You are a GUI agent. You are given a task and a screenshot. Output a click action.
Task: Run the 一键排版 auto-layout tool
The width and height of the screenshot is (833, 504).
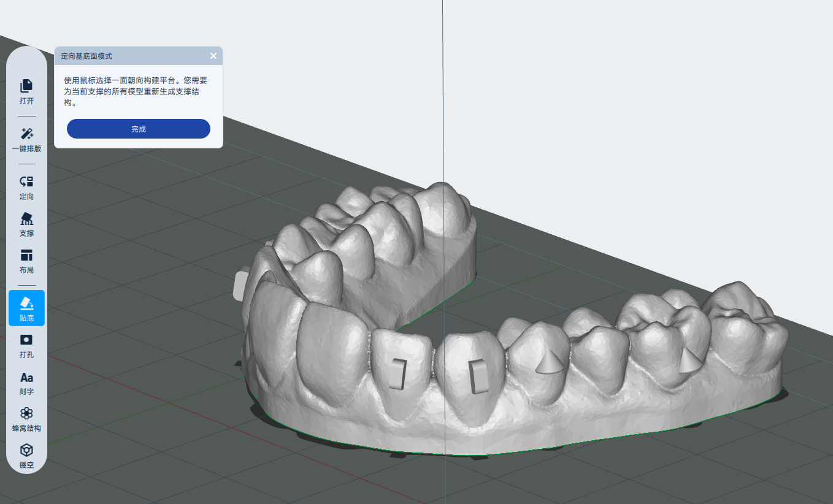point(26,140)
